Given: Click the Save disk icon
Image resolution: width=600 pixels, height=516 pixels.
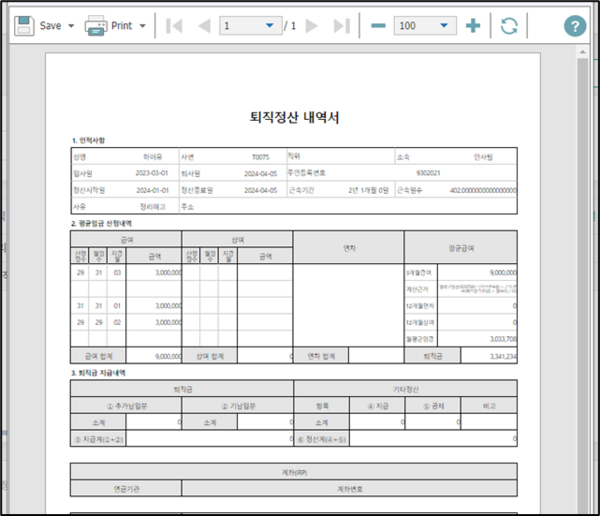Looking at the screenshot, I should (x=24, y=25).
